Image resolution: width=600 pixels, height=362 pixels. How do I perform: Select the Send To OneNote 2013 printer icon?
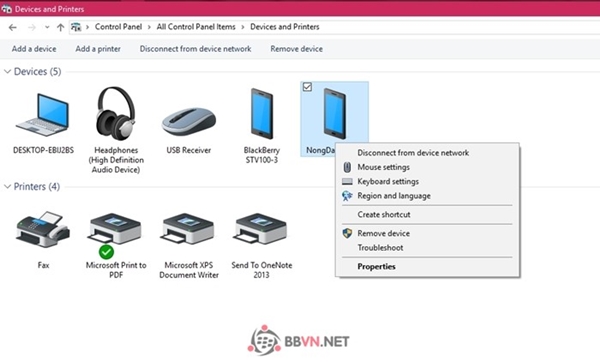tap(261, 229)
